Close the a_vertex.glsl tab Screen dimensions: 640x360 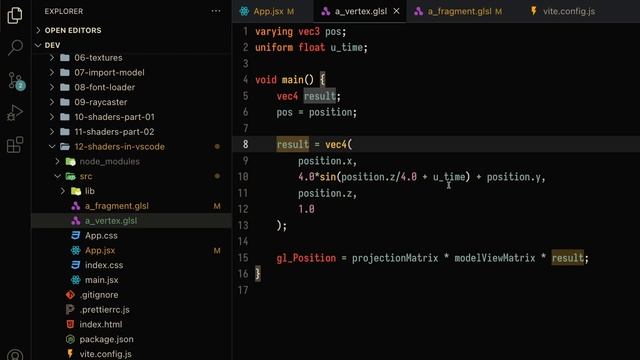(x=396, y=11)
